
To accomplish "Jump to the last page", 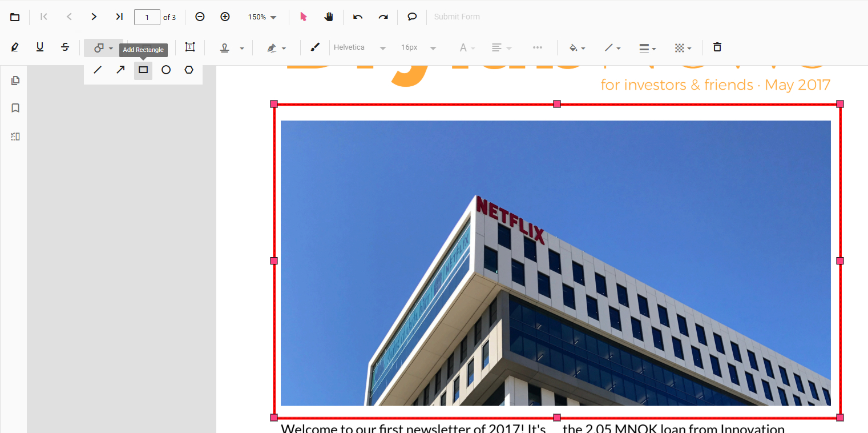I will click(x=119, y=17).
